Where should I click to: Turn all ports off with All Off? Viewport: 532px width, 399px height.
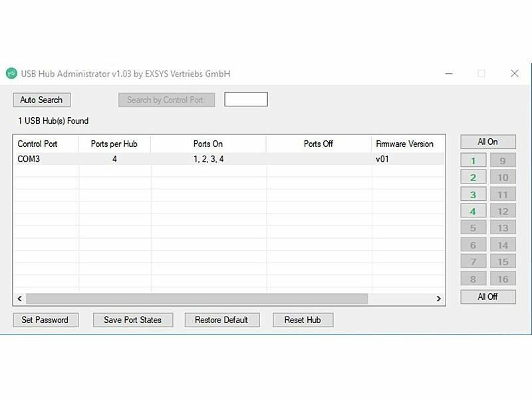[x=487, y=297]
